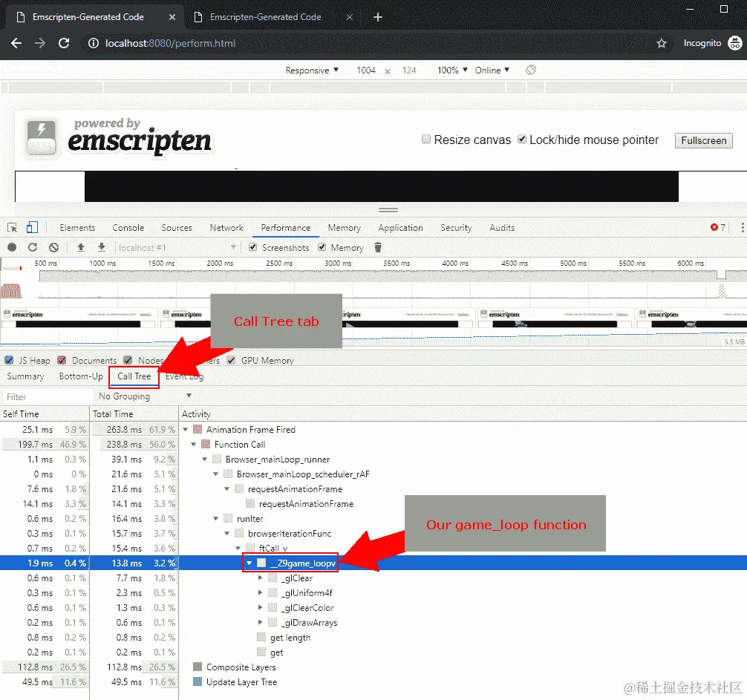
Task: Open DevTools more options menu
Action: (x=743, y=228)
